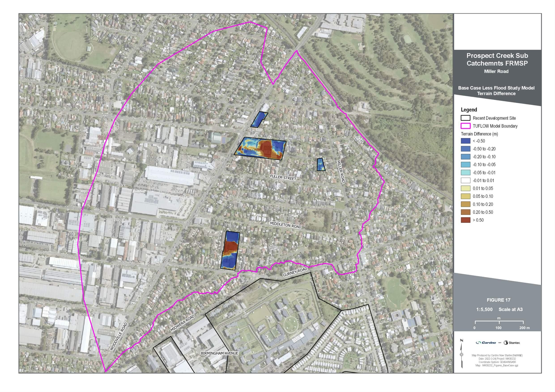
Task: Click the BIRMINGHAM AVENUE label
Action: tap(219, 353)
